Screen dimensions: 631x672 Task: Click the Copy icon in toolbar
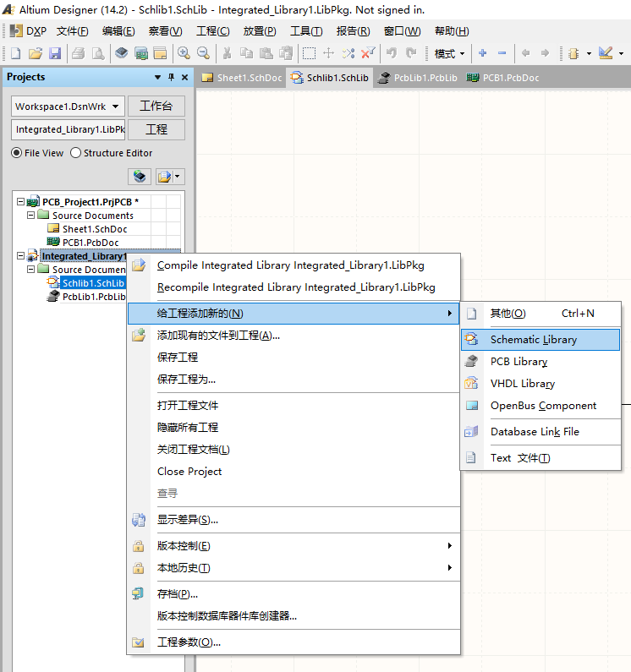click(246, 53)
